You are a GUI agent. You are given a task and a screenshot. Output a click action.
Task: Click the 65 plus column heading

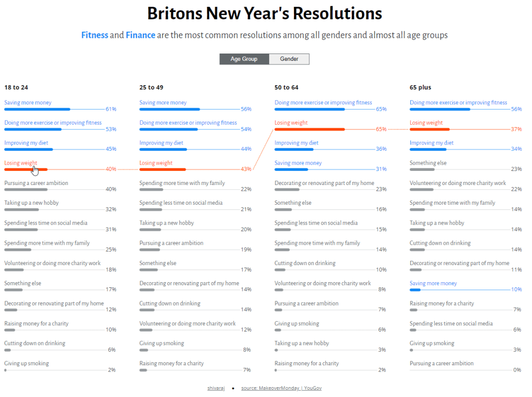click(420, 87)
